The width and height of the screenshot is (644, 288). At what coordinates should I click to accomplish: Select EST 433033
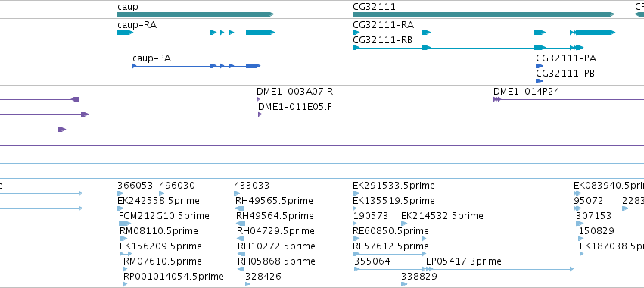252,186
